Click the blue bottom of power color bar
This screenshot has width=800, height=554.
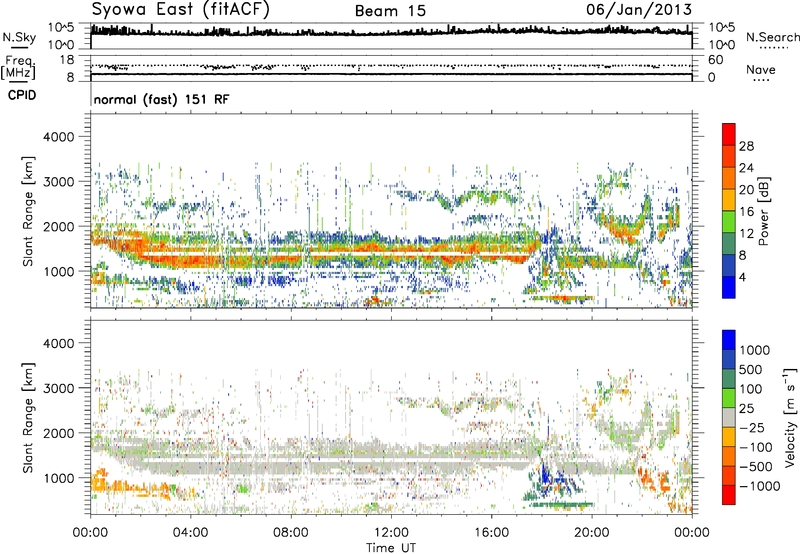(x=729, y=288)
